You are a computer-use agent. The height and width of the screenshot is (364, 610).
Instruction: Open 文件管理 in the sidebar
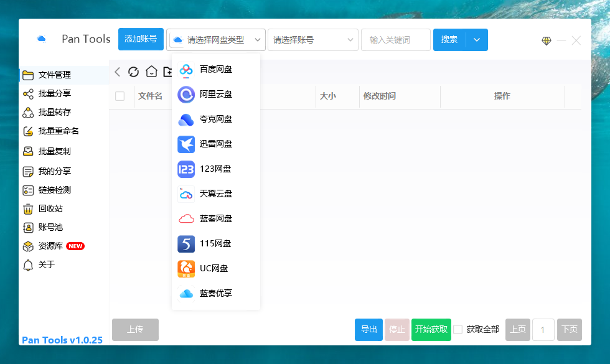pyautogui.click(x=63, y=75)
